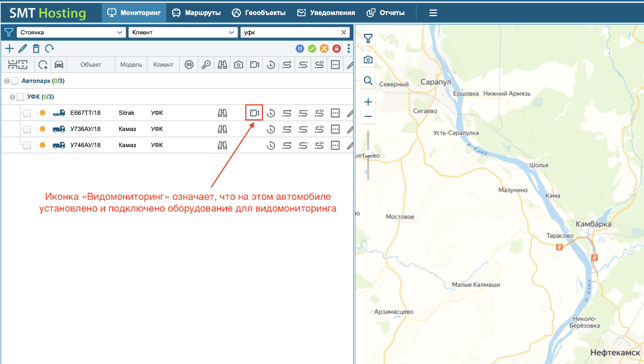The image size is (644, 364).
Task: Open the Отчеты tab
Action: (x=385, y=12)
